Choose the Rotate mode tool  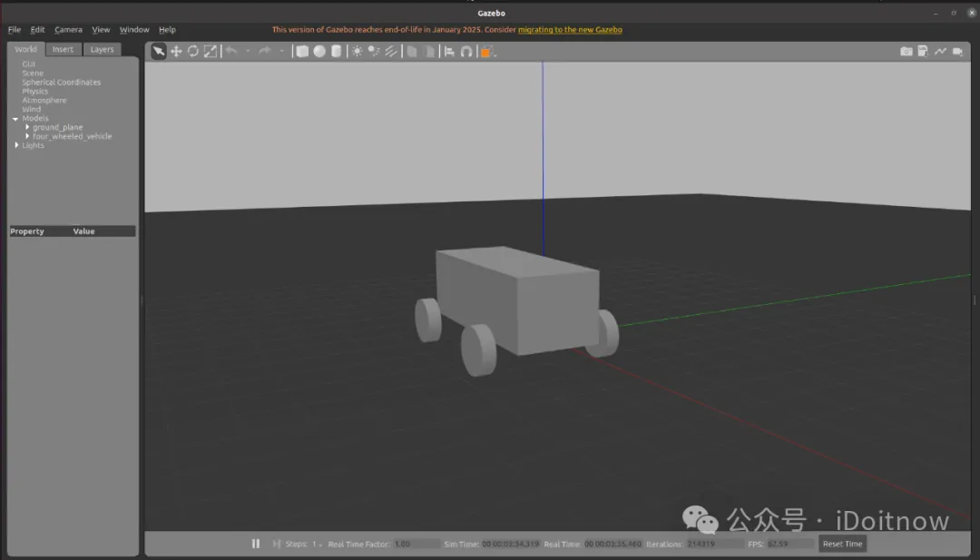point(193,51)
